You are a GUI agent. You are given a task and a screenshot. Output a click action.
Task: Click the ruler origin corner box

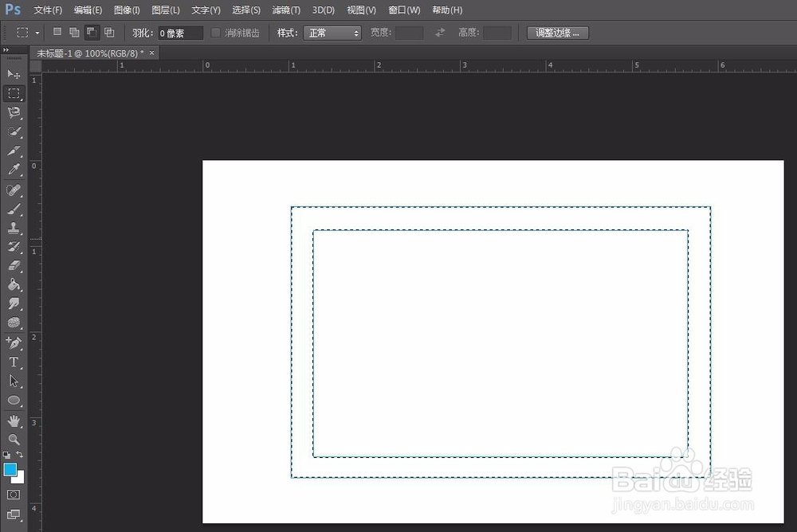pos(36,66)
